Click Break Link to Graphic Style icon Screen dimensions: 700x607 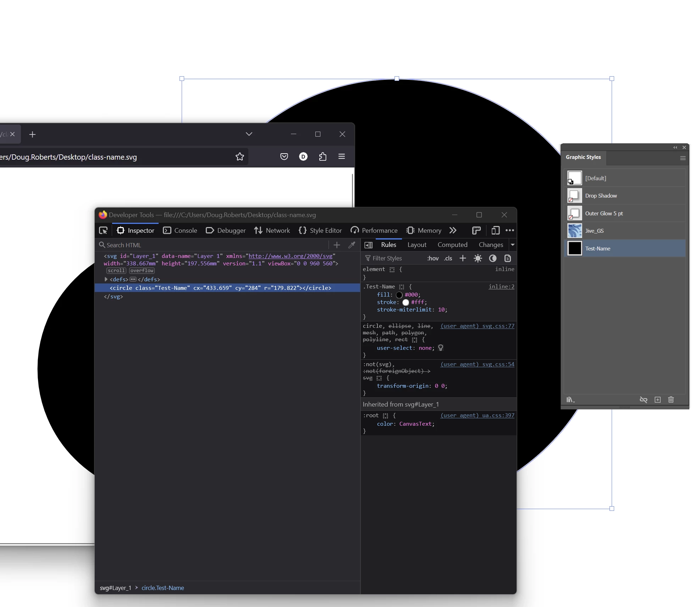pyautogui.click(x=643, y=400)
